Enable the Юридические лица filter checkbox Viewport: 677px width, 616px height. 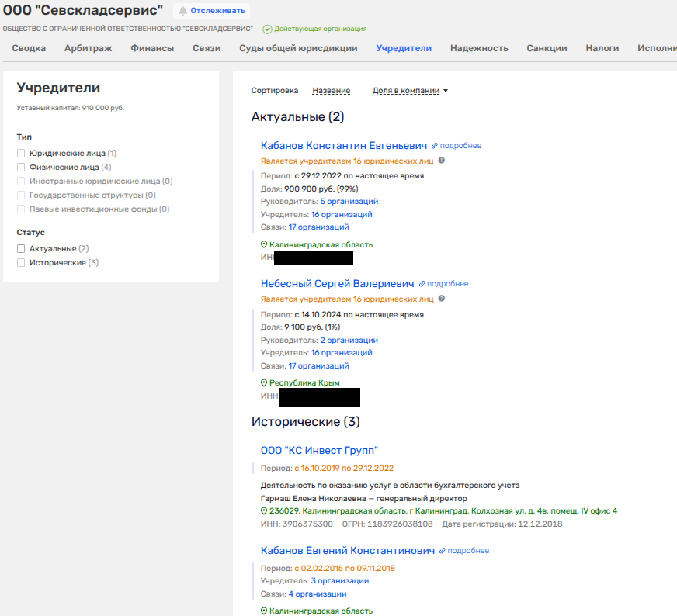click(22, 154)
